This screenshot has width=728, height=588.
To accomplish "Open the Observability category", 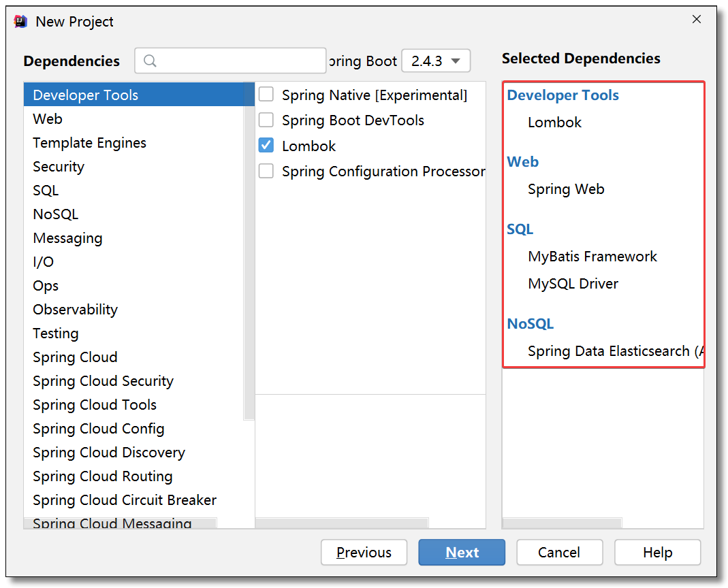I will tap(133, 309).
